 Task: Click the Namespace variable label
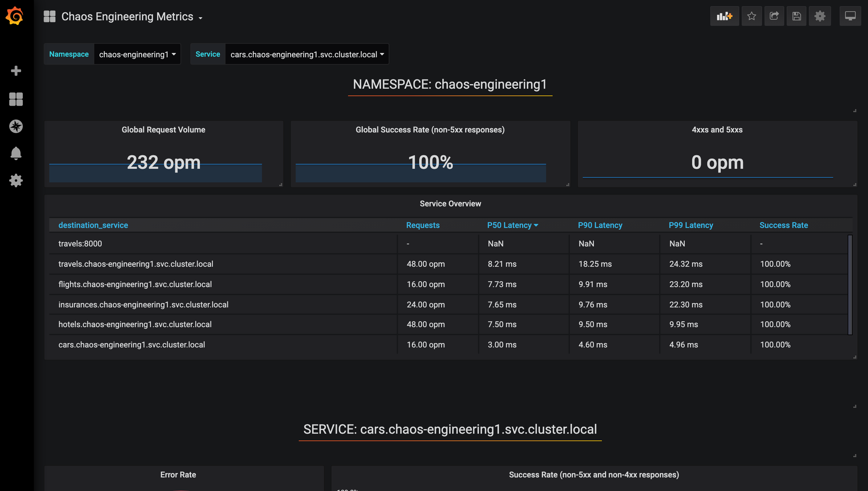tap(69, 54)
